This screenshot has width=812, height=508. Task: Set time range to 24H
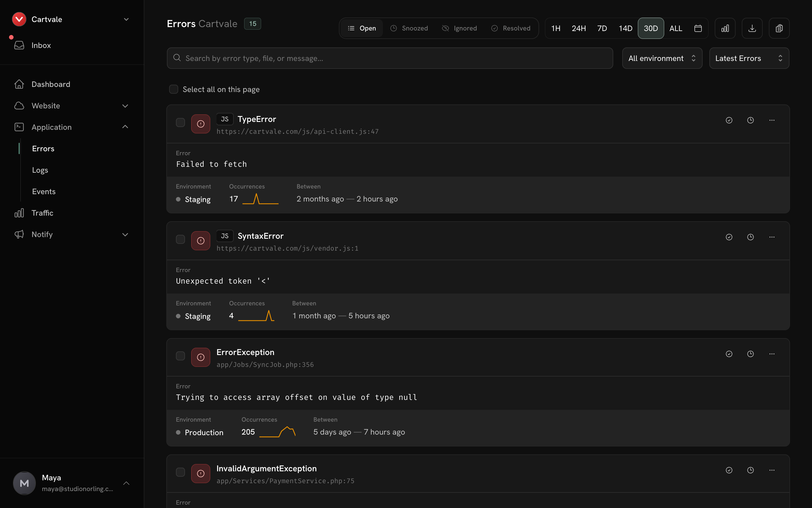pos(579,28)
